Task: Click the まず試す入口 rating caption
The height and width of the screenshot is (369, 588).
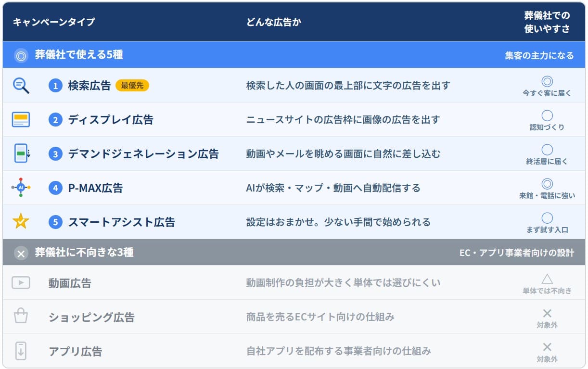Action: 547,230
